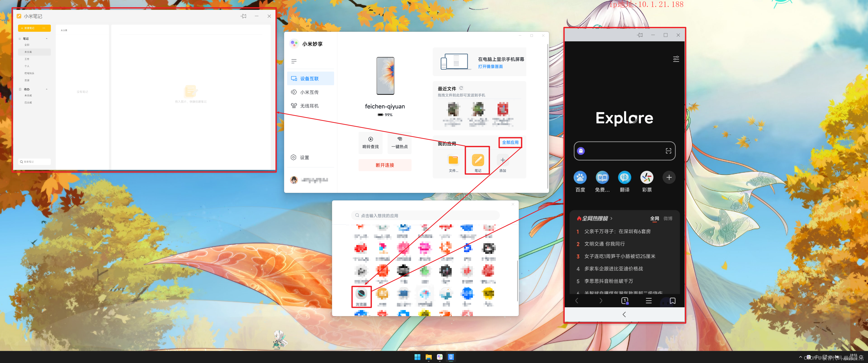The height and width of the screenshot is (363, 868).
Task: Click the phone back chevron below the browser
Action: click(x=624, y=314)
